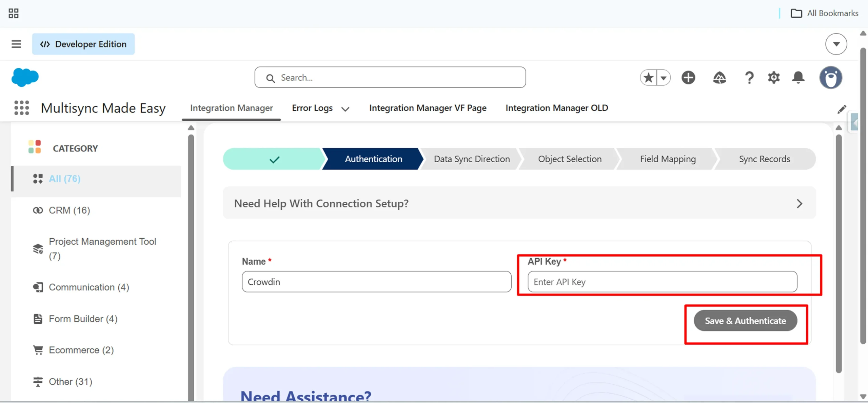
Task: Open the All Bookmarks folder
Action: tap(825, 13)
